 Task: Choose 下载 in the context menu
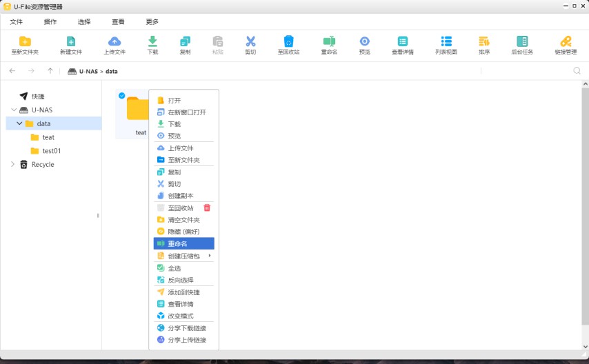[183, 124]
